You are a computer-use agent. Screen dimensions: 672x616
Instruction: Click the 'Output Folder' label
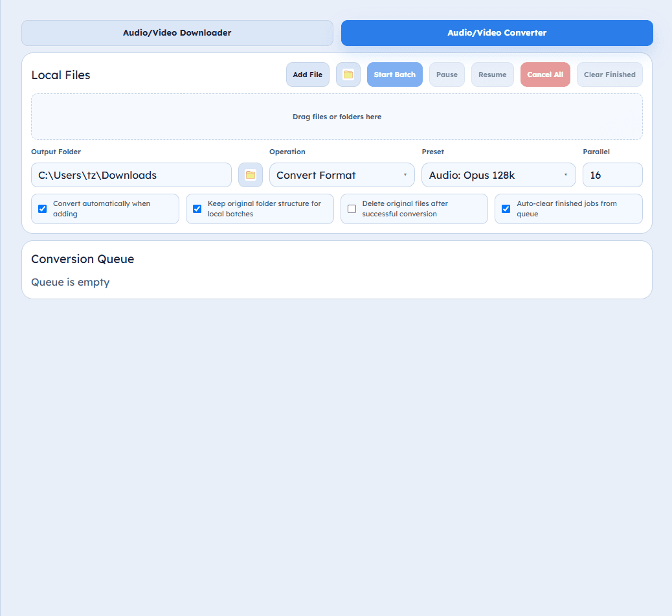coord(56,152)
